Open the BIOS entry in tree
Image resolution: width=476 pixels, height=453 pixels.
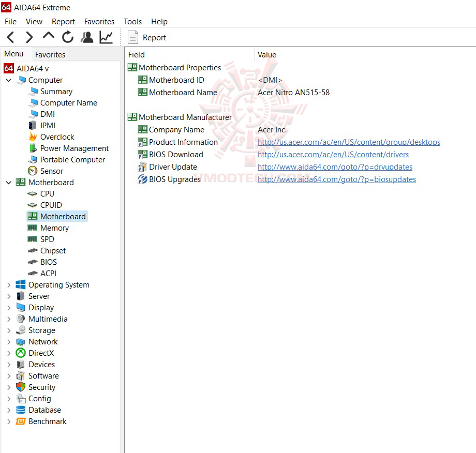tap(49, 262)
